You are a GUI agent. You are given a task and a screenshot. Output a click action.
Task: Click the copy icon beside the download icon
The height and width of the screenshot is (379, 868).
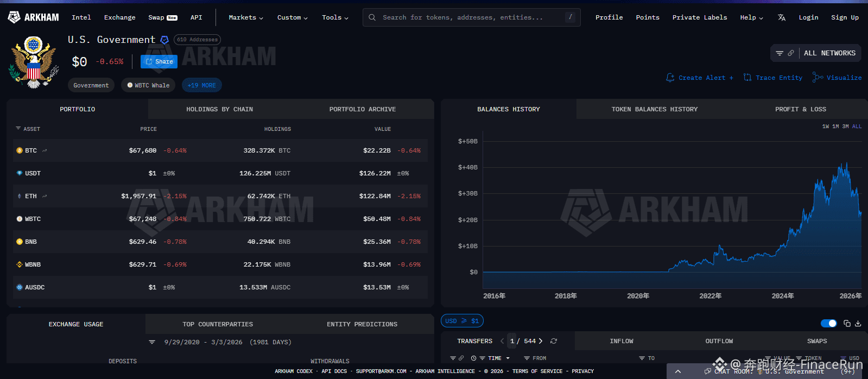coord(847,324)
